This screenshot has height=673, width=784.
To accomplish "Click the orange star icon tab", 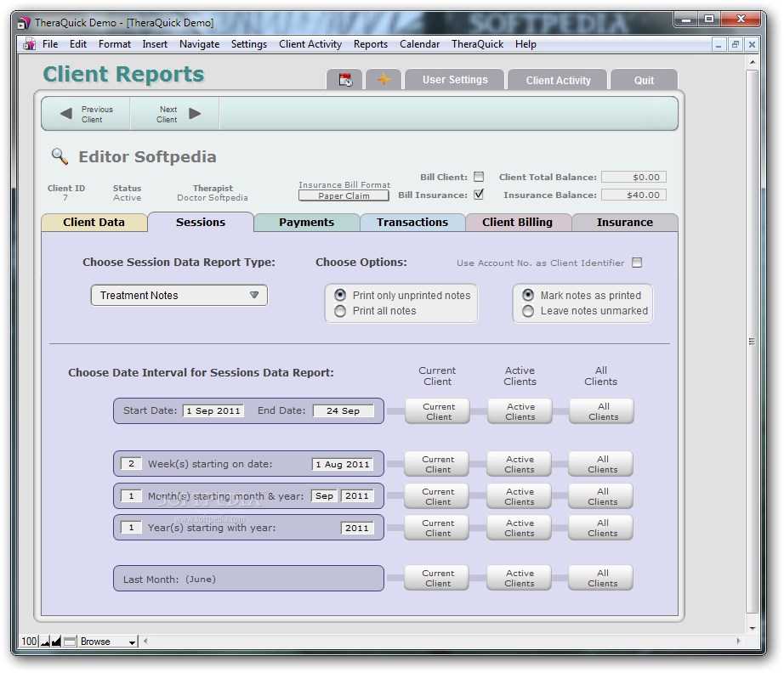I will (x=383, y=80).
